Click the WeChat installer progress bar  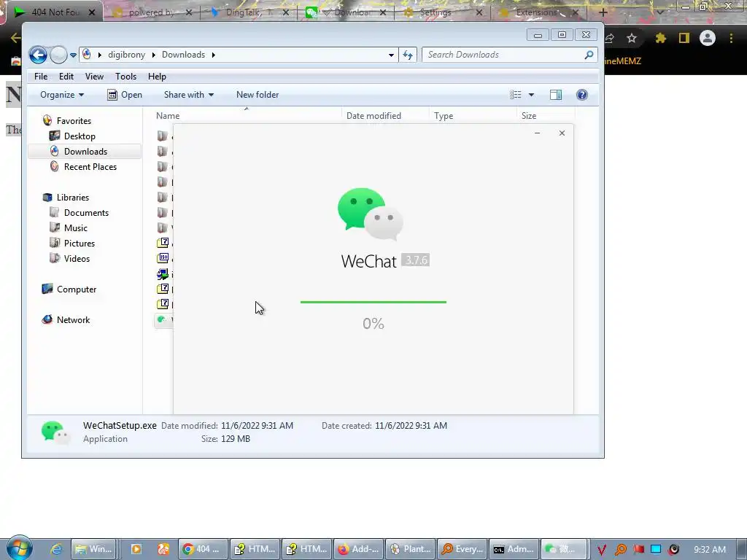tap(373, 302)
